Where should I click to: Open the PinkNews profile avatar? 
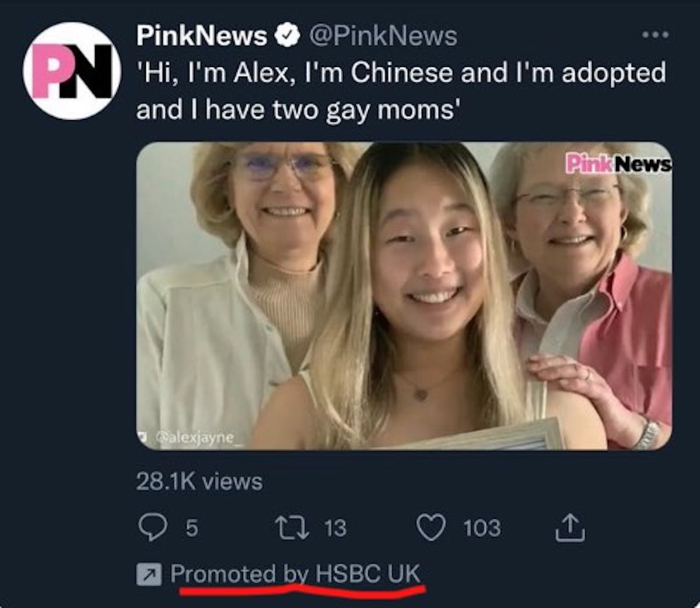pos(72,71)
